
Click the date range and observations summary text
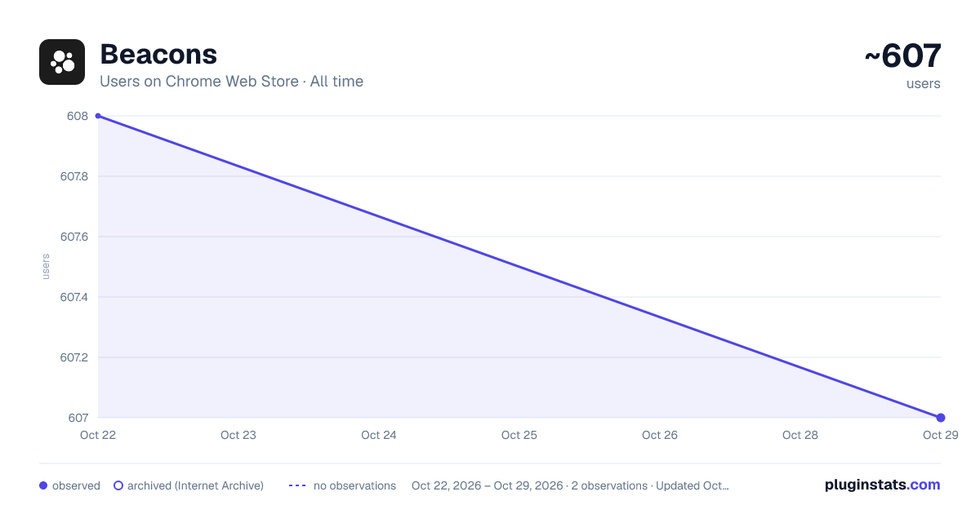570,485
